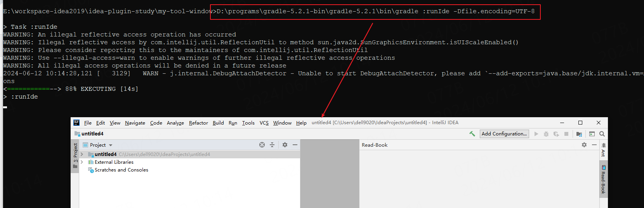Hide the Read-Book panel using its minus icon
The height and width of the screenshot is (208, 644).
[x=594, y=145]
